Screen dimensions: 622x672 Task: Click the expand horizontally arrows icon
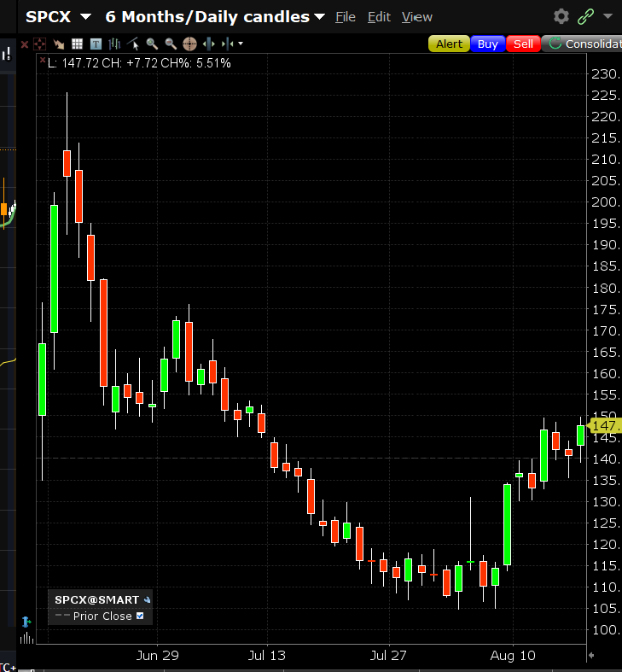[x=209, y=44]
